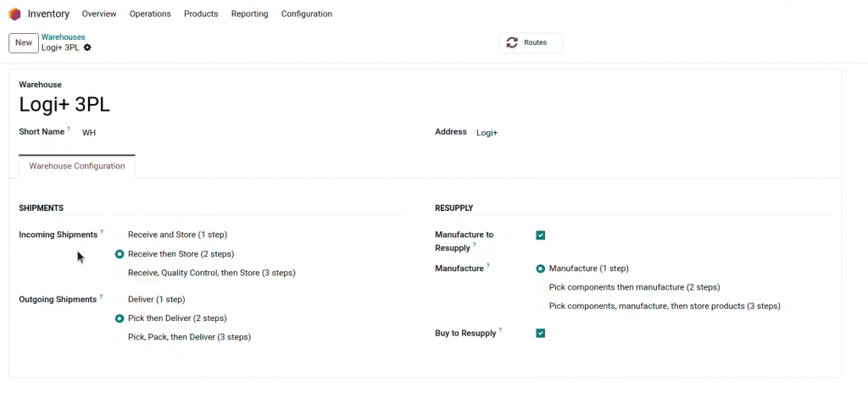
Task: Select Pick components then manufacture (2 steps)
Action: (540, 287)
